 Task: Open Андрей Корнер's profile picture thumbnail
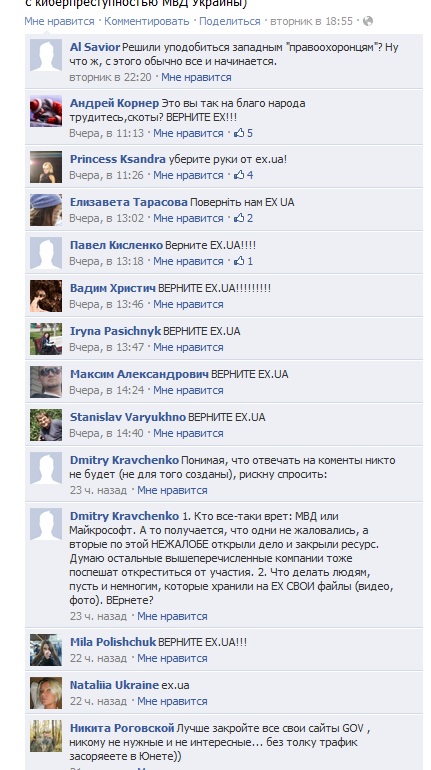(46, 111)
